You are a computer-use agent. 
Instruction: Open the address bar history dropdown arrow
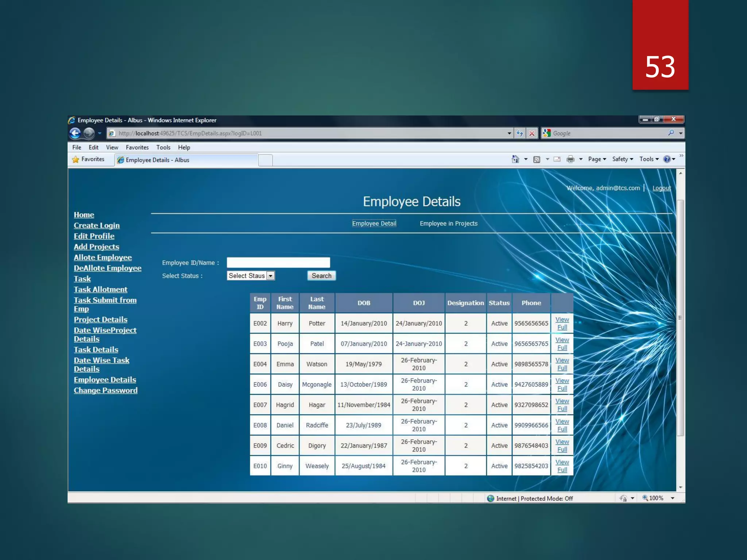pyautogui.click(x=509, y=133)
